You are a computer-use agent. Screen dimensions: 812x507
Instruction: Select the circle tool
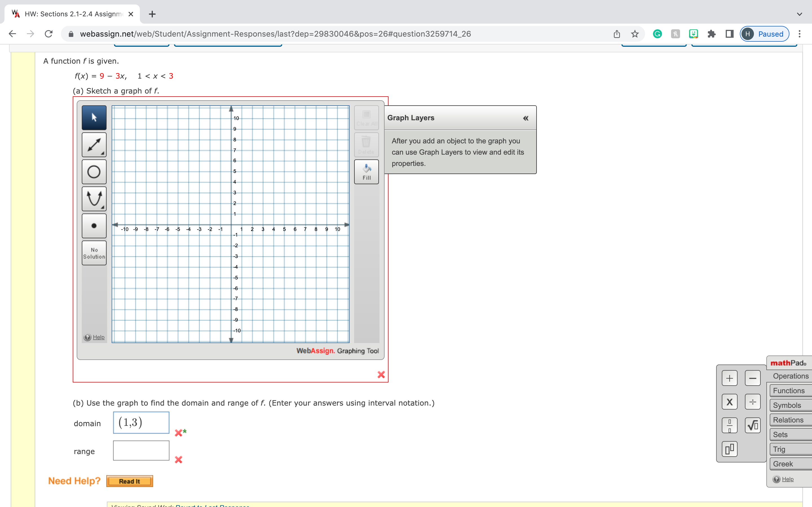pos(94,172)
